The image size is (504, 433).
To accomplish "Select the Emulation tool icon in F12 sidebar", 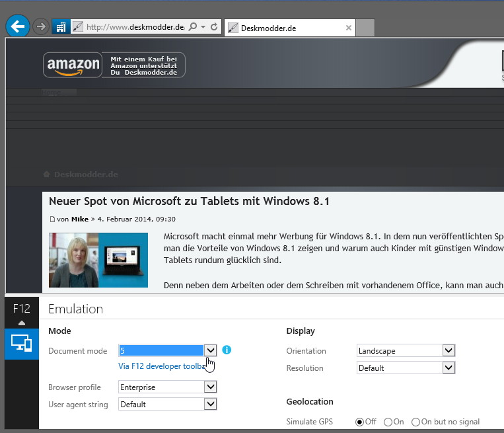I will coord(22,344).
